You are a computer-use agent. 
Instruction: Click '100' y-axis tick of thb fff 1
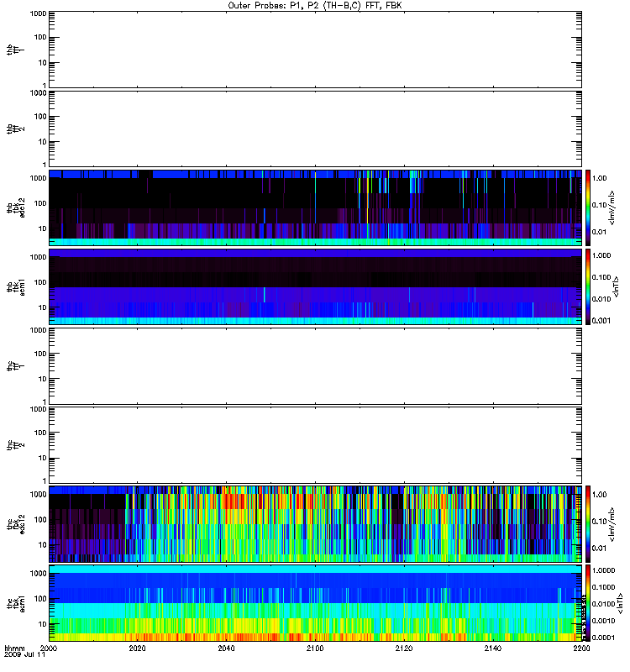click(40, 37)
